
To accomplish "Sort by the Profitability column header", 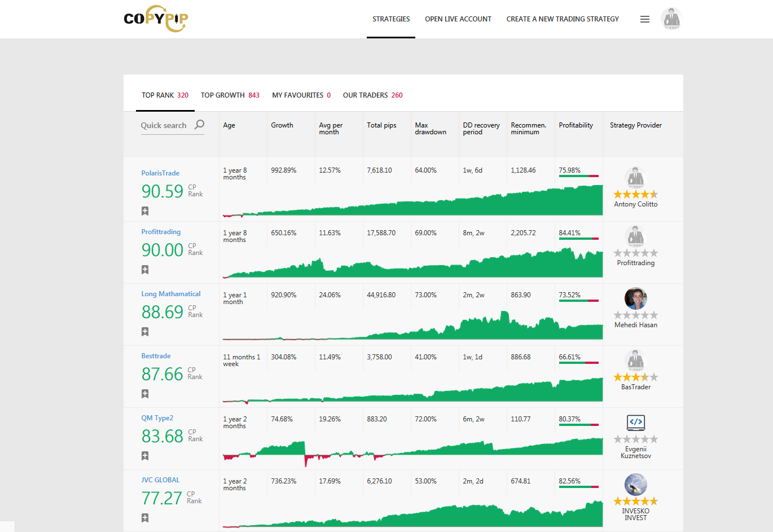I will [x=576, y=125].
